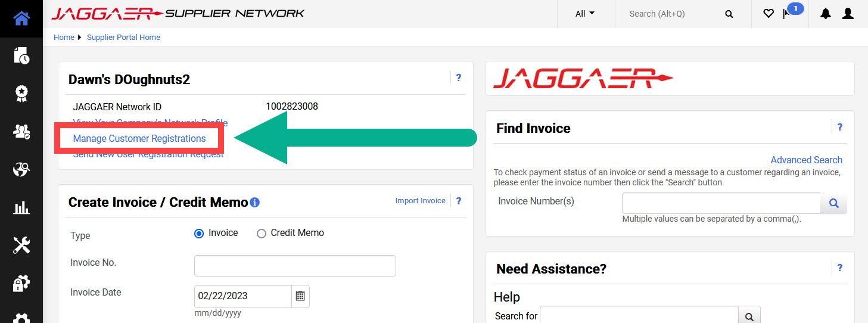Open the Invoice Date calendar picker icon

click(300, 296)
